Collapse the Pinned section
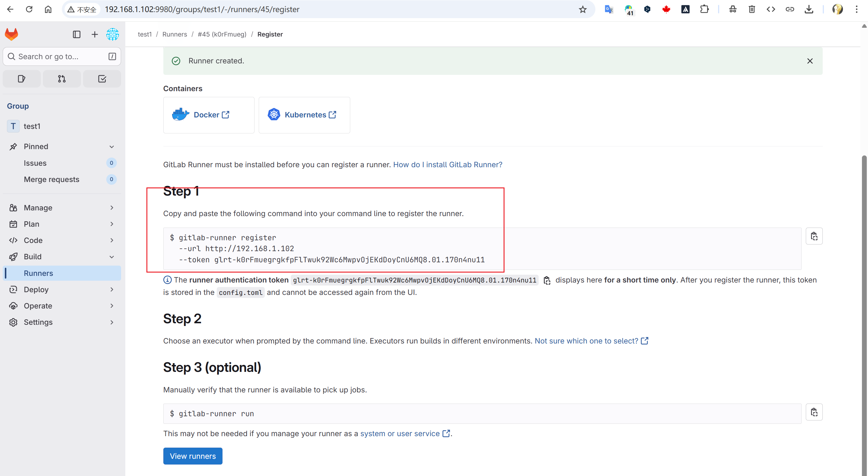Image resolution: width=868 pixels, height=476 pixels. (x=112, y=146)
